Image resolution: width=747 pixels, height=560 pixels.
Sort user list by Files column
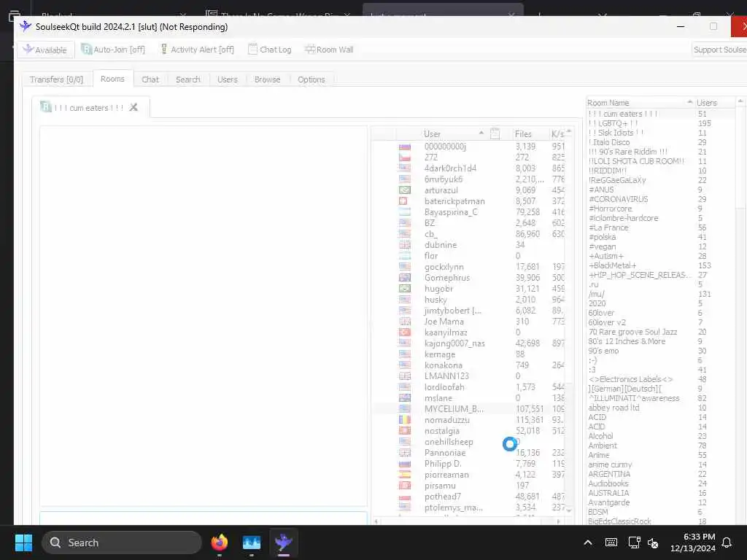click(523, 134)
